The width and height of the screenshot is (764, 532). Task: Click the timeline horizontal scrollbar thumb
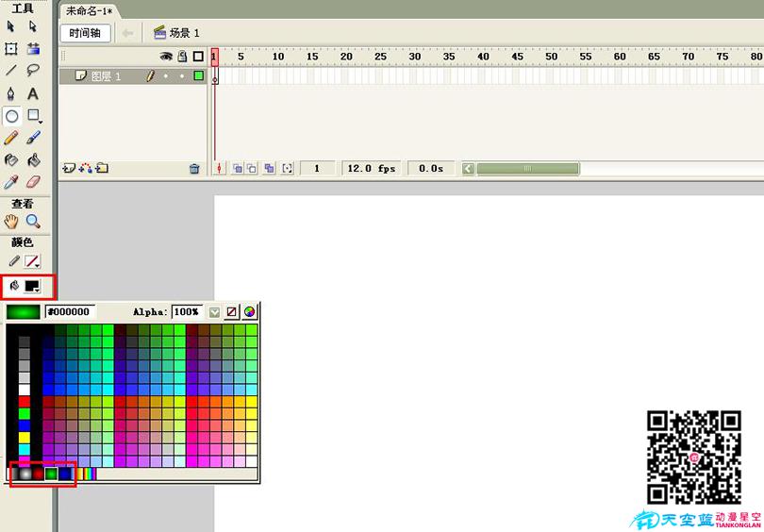tap(528, 169)
